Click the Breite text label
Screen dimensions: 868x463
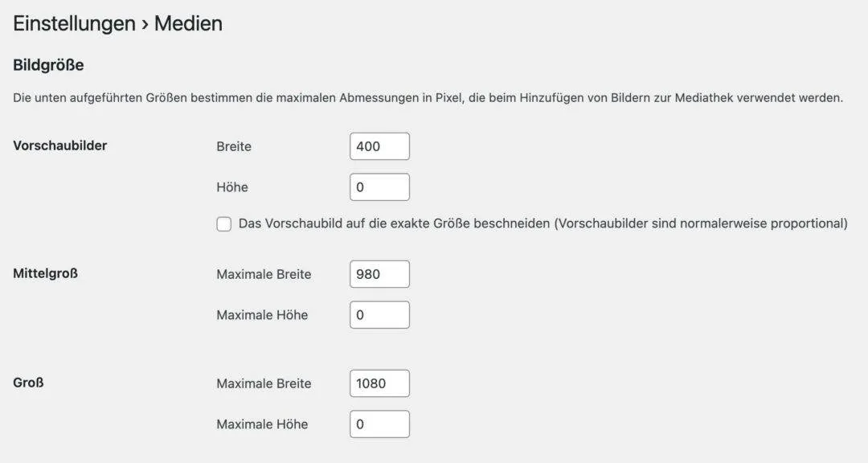(x=232, y=145)
